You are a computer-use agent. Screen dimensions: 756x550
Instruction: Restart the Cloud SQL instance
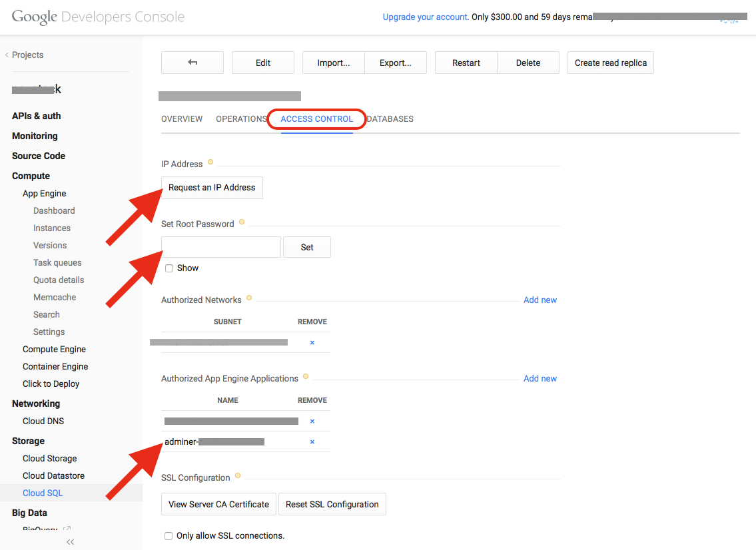pyautogui.click(x=466, y=63)
